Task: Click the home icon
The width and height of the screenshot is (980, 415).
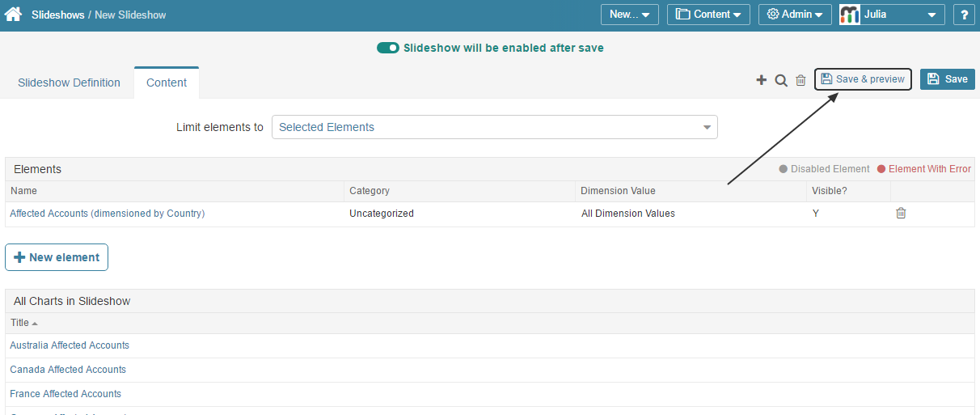Action: [x=13, y=15]
